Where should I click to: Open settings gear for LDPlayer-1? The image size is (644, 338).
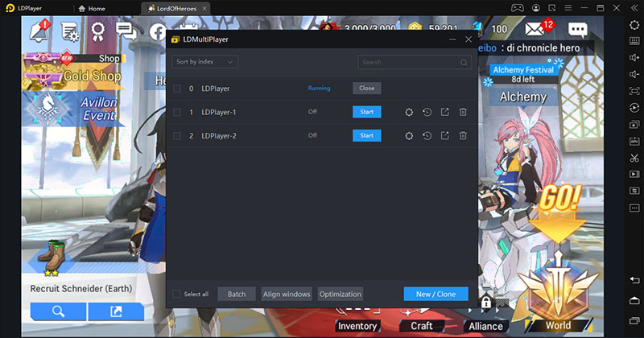[409, 112]
